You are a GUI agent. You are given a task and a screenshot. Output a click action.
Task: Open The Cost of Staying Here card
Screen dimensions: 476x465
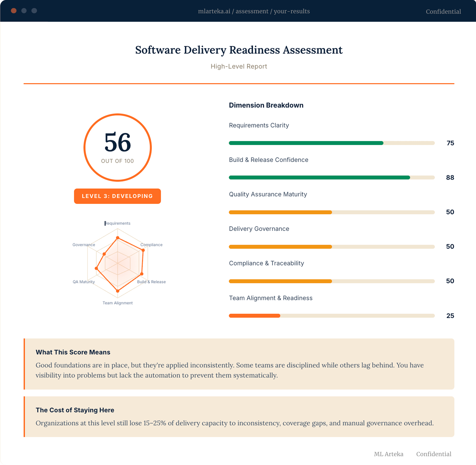pyautogui.click(x=239, y=417)
